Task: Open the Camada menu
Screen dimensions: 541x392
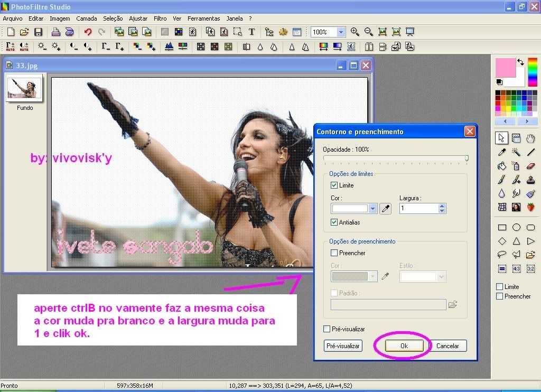Action: 86,18
